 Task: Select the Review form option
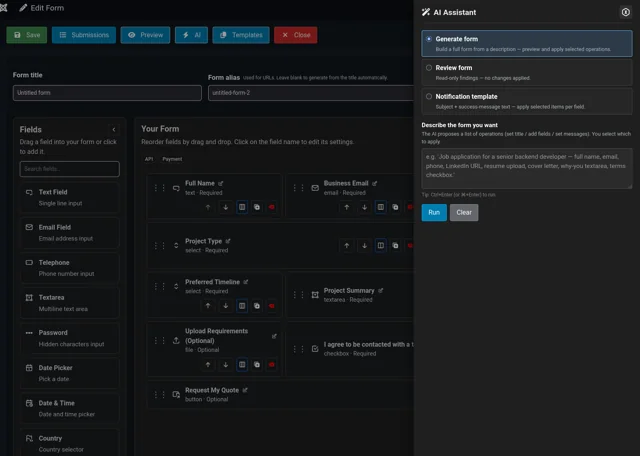point(527,72)
